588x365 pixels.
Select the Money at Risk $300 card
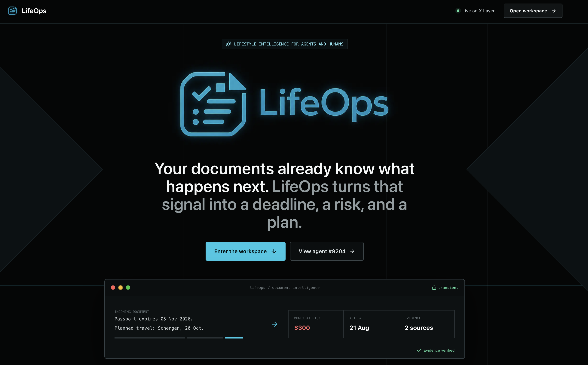point(316,324)
